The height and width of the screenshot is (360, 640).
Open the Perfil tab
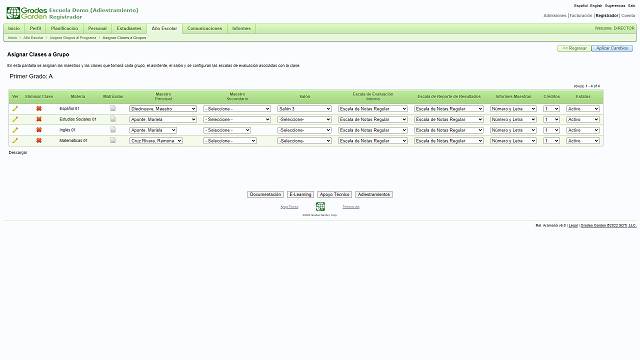(x=36, y=29)
